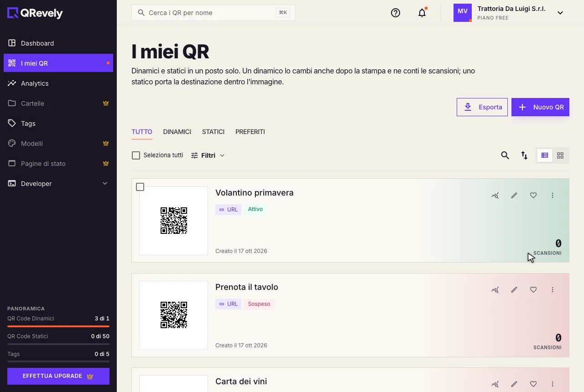Click the Cartelle premium crown icon

click(x=106, y=103)
